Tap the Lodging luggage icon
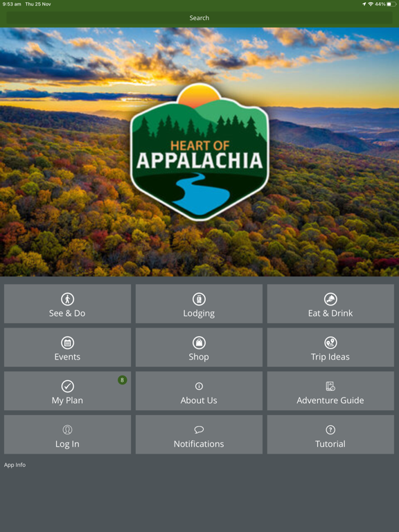399x532 pixels. [x=199, y=299]
